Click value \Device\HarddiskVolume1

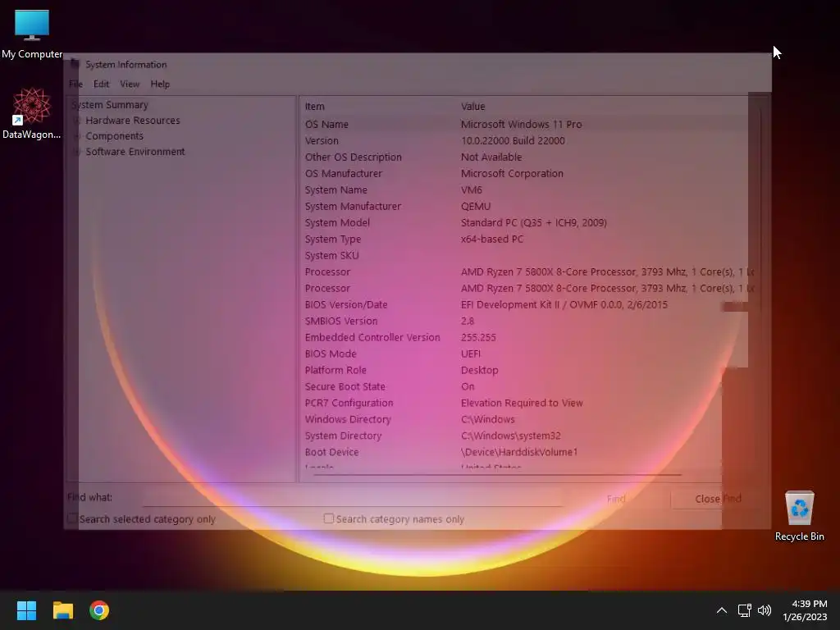pyautogui.click(x=519, y=452)
